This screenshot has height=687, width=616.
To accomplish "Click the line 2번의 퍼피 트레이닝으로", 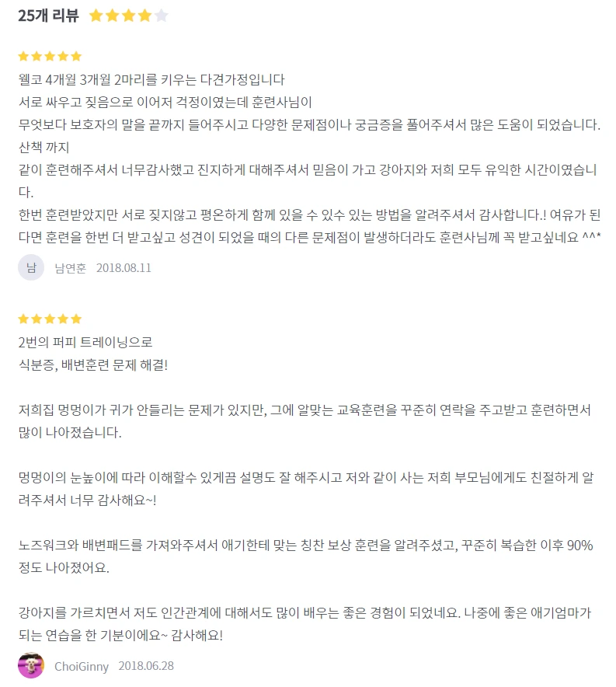I will (x=85, y=342).
